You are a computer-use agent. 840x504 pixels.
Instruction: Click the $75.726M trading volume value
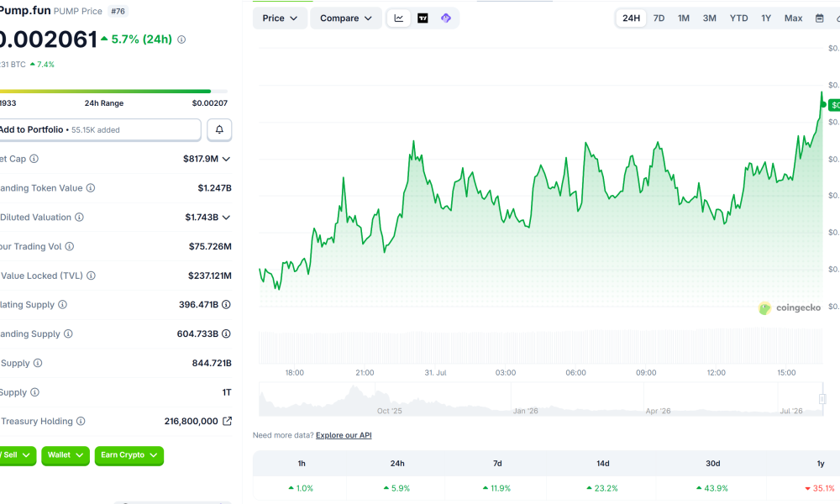(210, 246)
